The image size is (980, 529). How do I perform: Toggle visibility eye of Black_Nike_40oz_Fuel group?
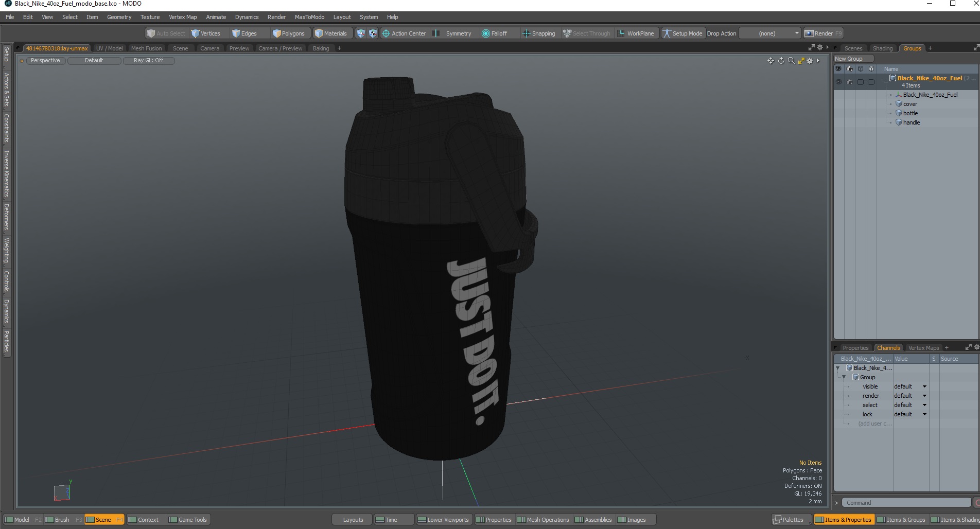[x=838, y=82]
